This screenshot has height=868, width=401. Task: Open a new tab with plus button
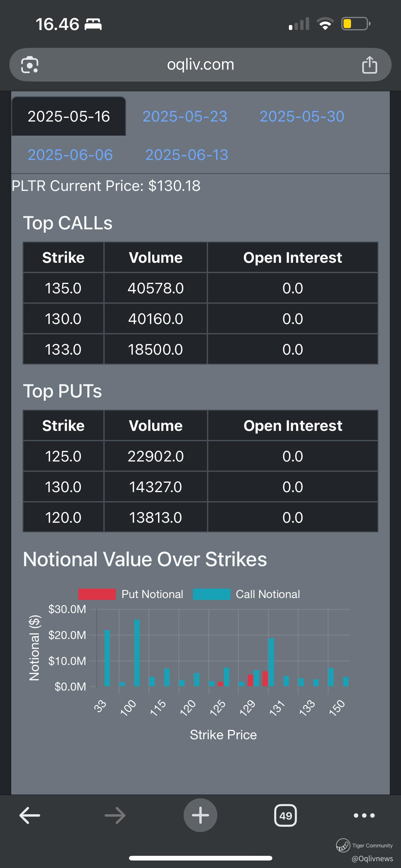[x=200, y=816]
